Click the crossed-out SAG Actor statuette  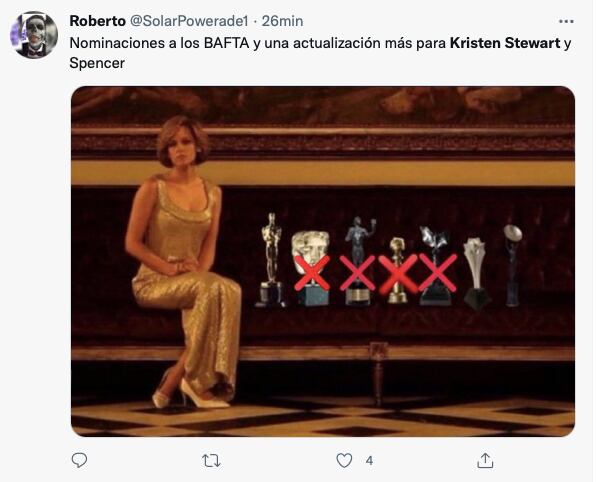(358, 261)
